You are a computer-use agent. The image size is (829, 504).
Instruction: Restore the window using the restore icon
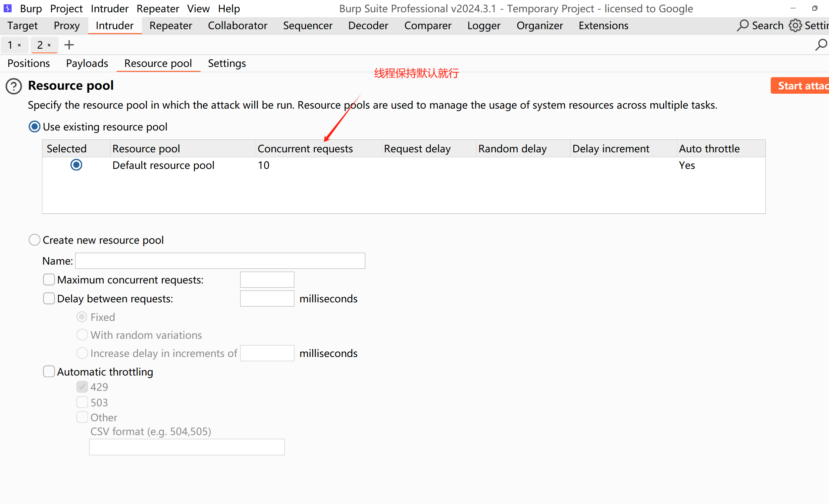tap(814, 8)
